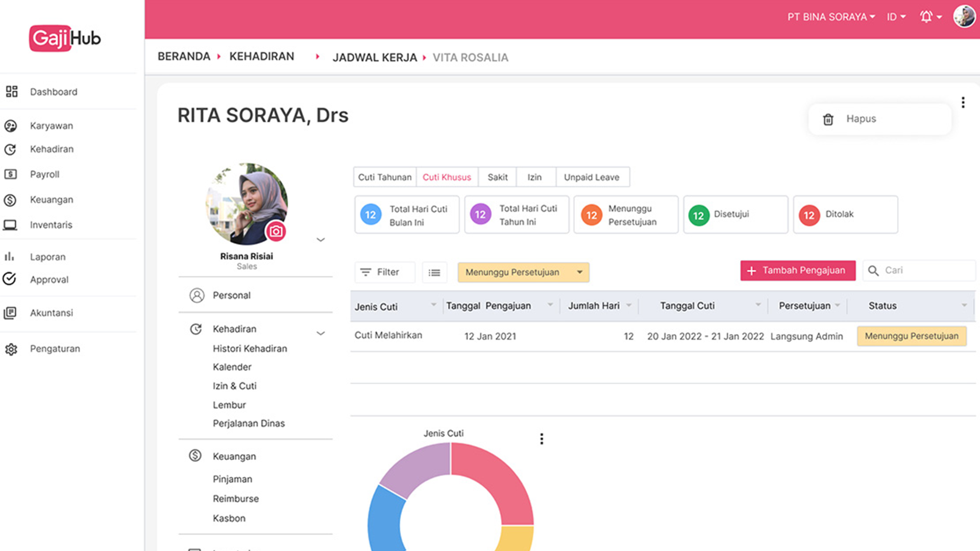The height and width of the screenshot is (551, 980).
Task: Open the notification bell
Action: coord(926,17)
